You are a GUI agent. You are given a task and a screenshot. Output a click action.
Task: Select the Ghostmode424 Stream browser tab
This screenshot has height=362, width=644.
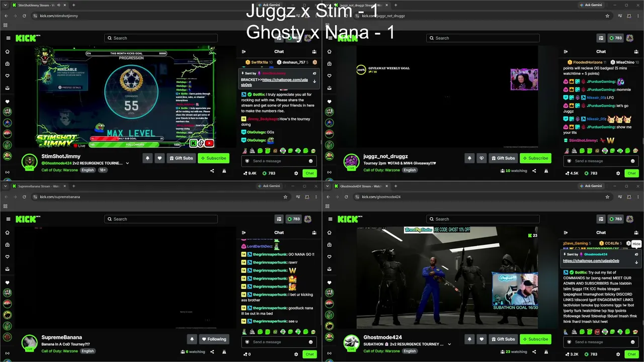(360, 186)
